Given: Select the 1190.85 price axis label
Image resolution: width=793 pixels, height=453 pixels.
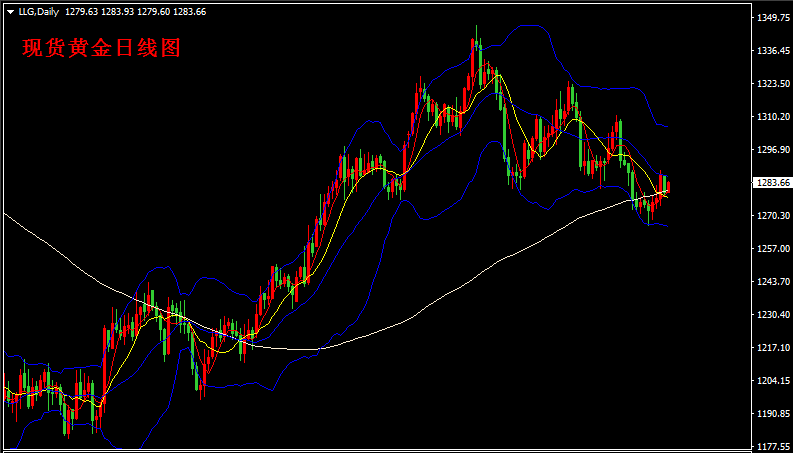Looking at the screenshot, I should click(773, 414).
